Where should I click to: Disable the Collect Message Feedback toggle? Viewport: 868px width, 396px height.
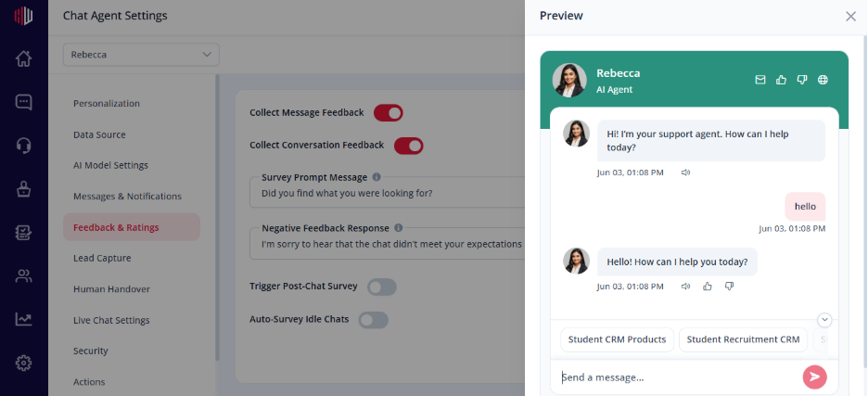click(x=388, y=113)
